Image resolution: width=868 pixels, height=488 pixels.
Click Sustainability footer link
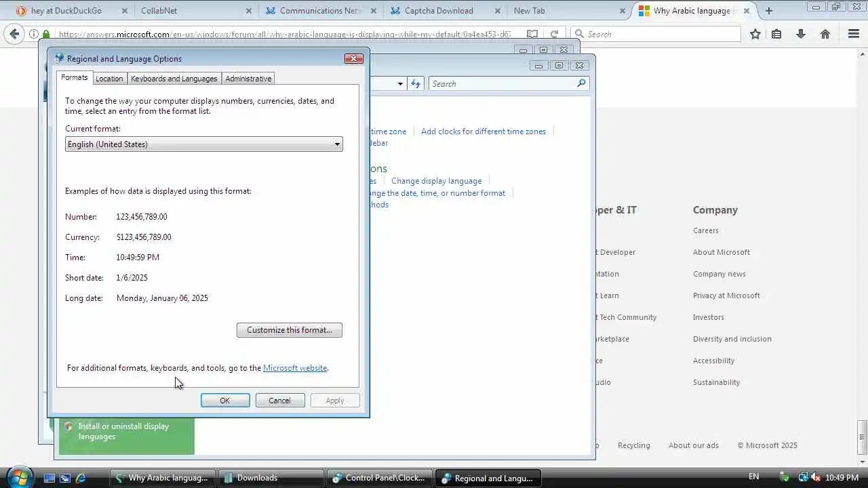click(x=716, y=382)
